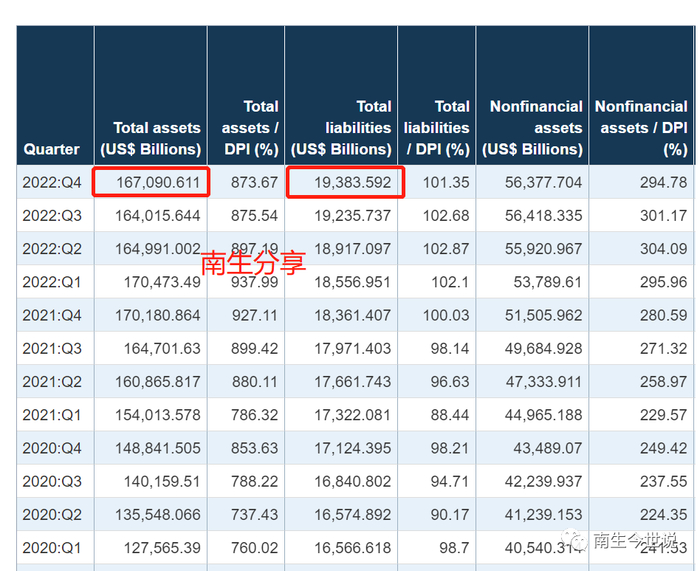Select the Nonfinancial assets / DPI (%) header
The width and height of the screenshot is (700, 571).
(641, 127)
